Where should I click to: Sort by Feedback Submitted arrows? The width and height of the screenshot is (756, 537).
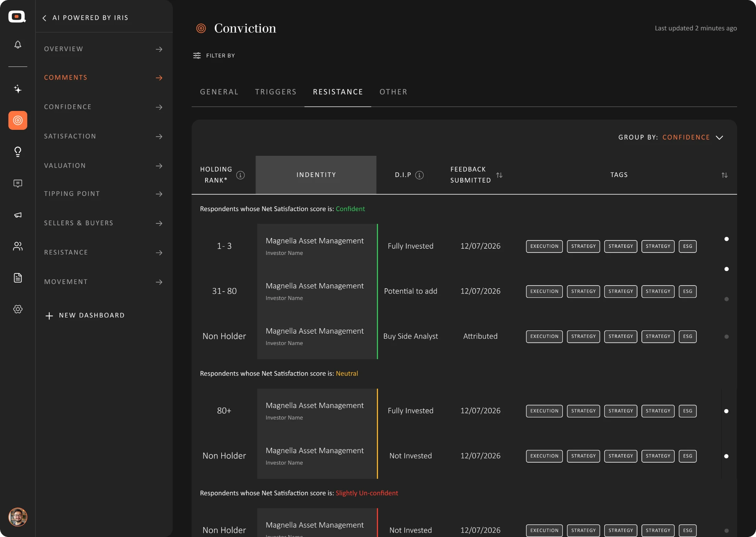tap(499, 175)
